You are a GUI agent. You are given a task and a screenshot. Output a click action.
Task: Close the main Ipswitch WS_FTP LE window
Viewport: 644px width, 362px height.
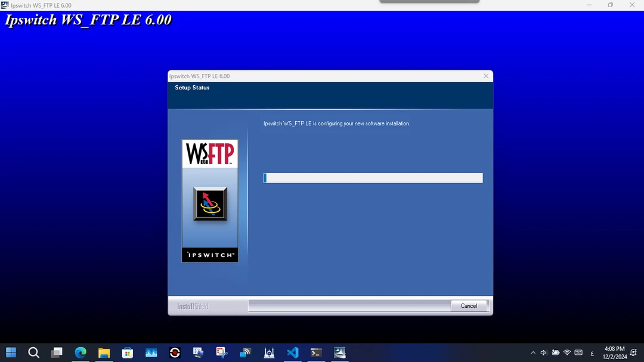[x=632, y=5]
